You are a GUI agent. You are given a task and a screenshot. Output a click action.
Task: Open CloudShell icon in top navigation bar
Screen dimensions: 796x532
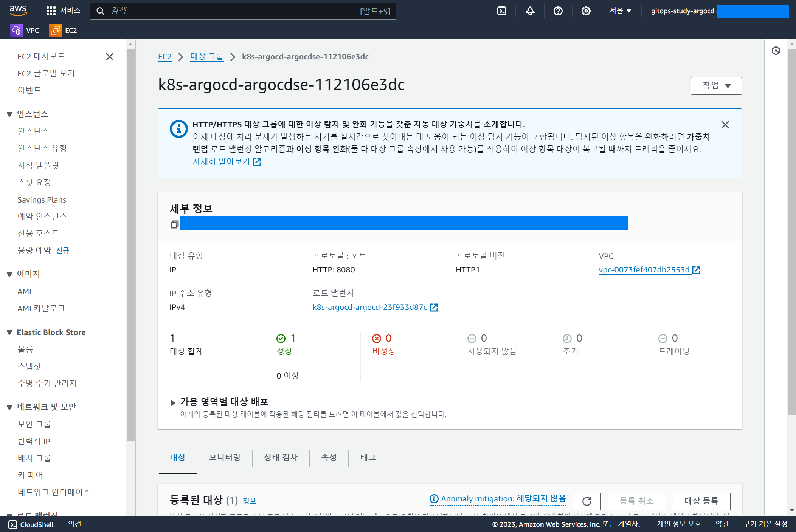502,11
